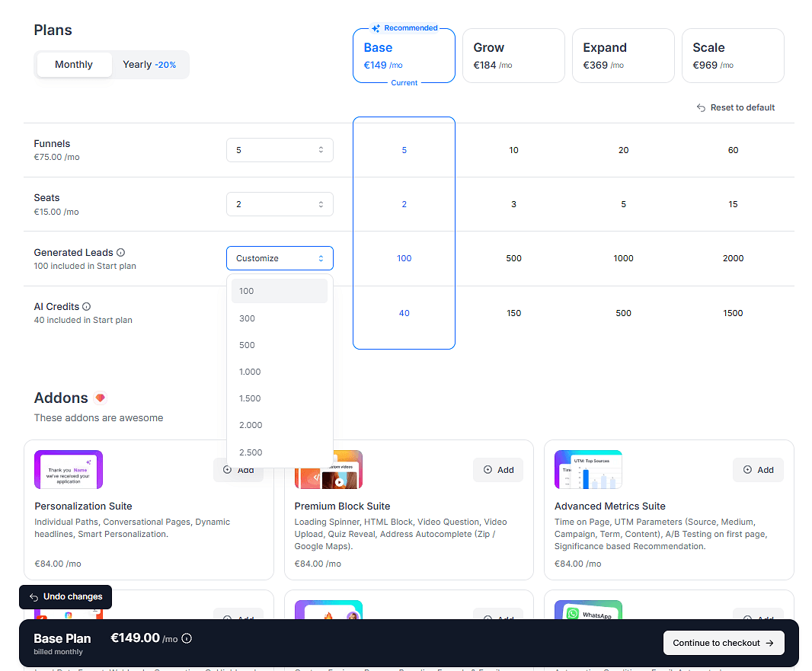The height and width of the screenshot is (671, 812).
Task: Open the Advanced Metrics Suite thumbnail
Action: click(x=588, y=470)
